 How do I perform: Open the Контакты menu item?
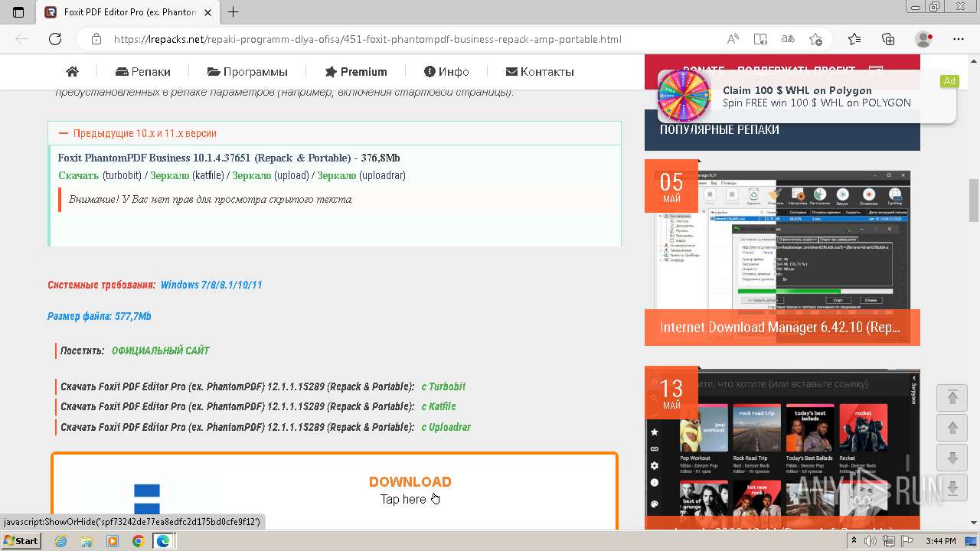click(x=540, y=72)
